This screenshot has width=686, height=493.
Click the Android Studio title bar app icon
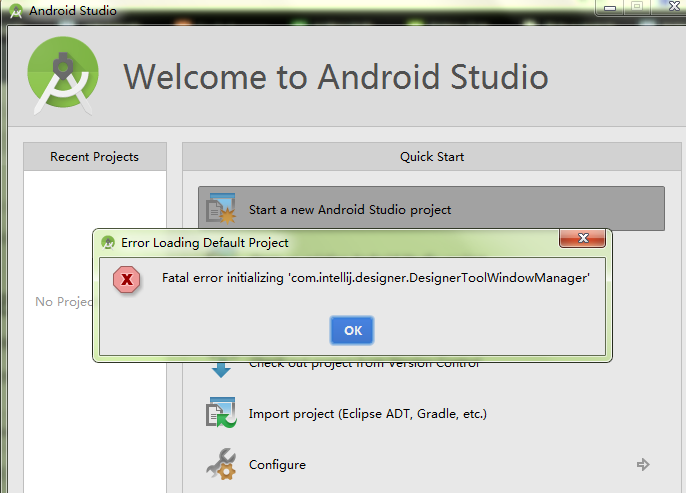tap(16, 10)
